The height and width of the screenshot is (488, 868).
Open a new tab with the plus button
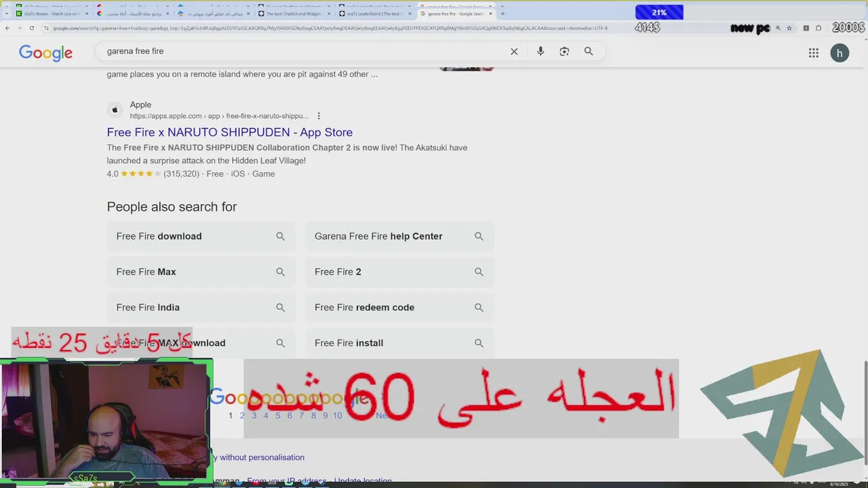[502, 14]
